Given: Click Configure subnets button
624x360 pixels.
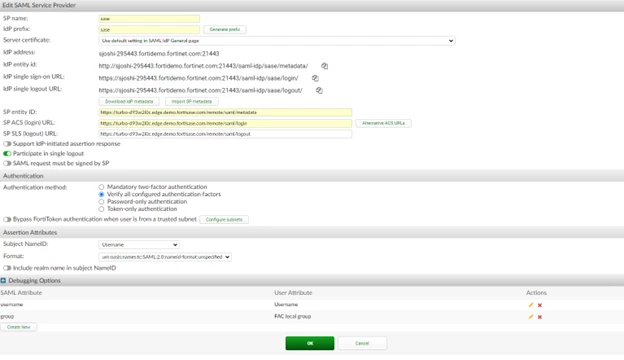Looking at the screenshot, I should 224,220.
